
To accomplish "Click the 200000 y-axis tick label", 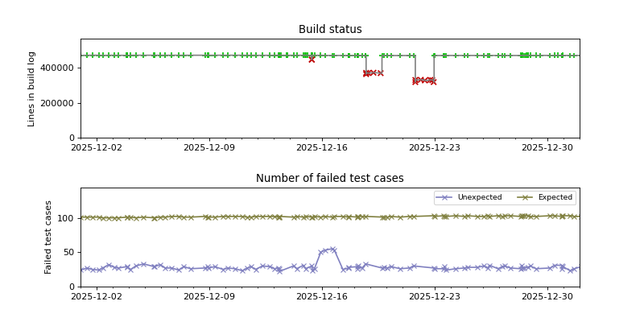I will pos(59,103).
